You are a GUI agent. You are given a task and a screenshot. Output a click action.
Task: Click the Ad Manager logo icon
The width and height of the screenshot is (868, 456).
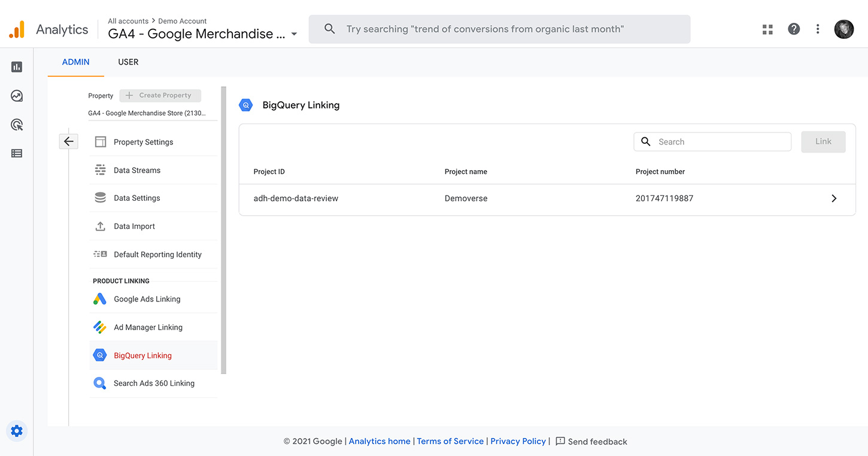point(100,327)
